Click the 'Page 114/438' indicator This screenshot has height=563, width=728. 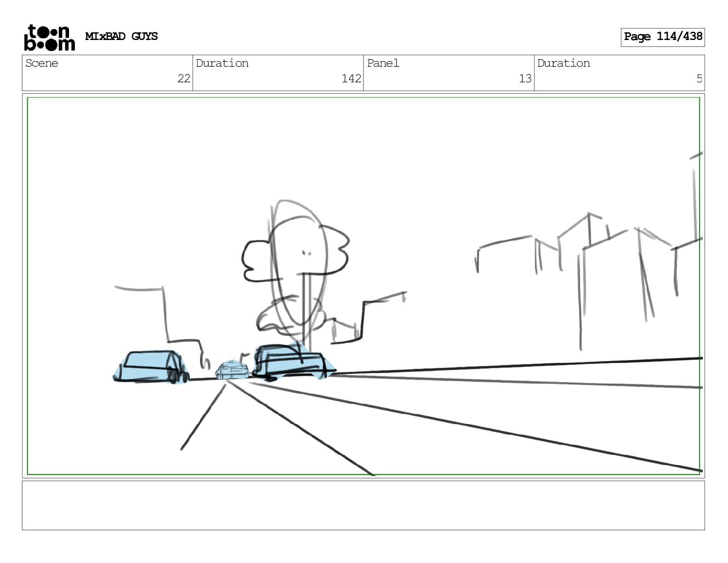pyautogui.click(x=663, y=37)
